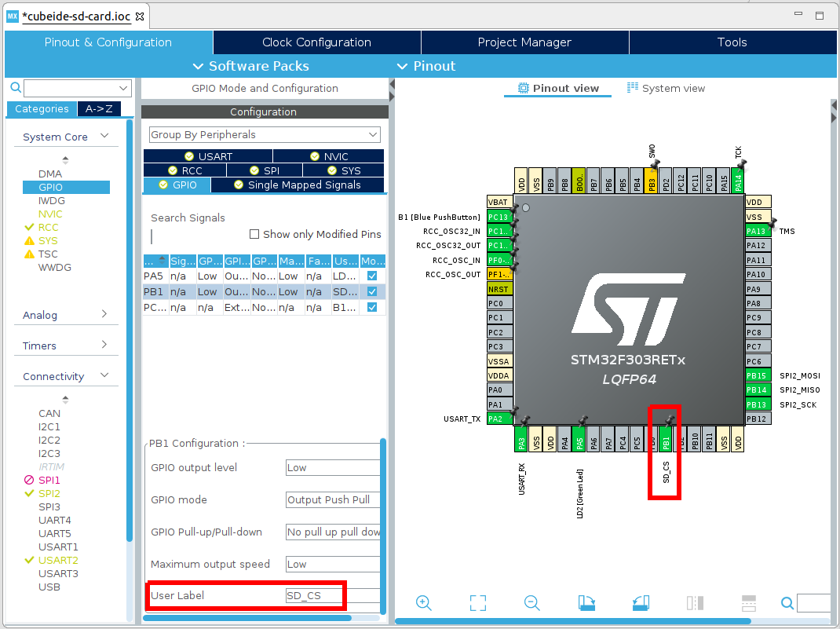Screen dimensions: 840x629
Task: Open the Group By Peripherals dropdown
Action: click(x=265, y=135)
